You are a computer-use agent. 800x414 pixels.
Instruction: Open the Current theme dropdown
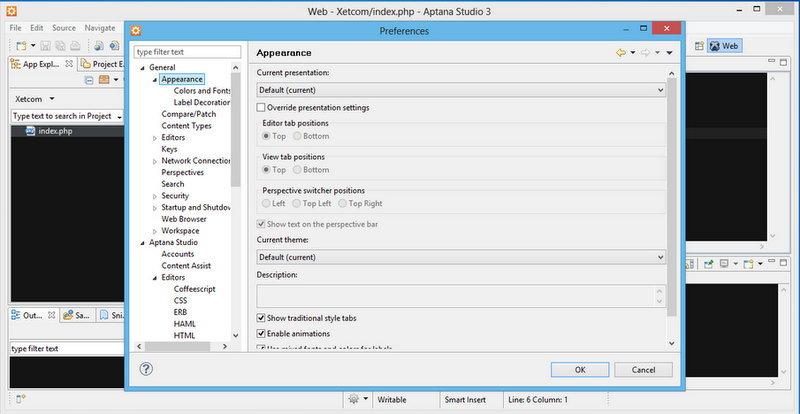461,257
